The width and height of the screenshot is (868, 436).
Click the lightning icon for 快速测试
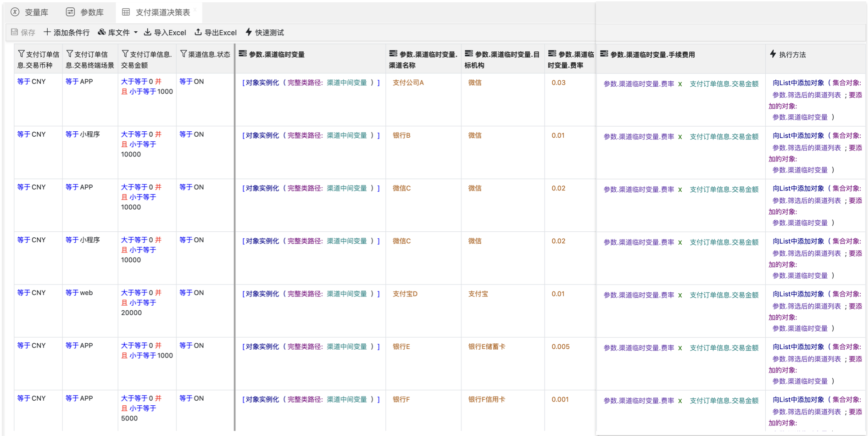[x=249, y=32]
